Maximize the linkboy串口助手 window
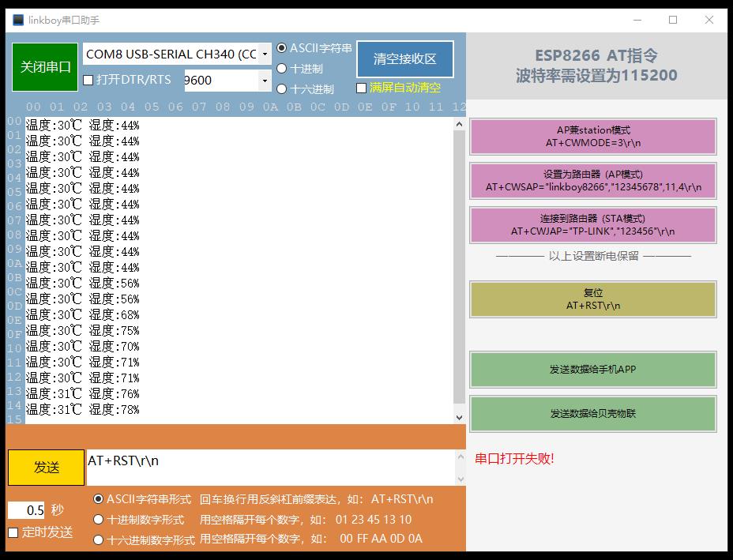 tap(673, 20)
